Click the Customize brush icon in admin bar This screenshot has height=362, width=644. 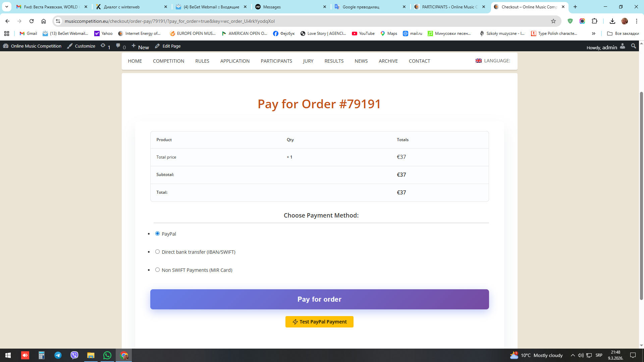70,46
